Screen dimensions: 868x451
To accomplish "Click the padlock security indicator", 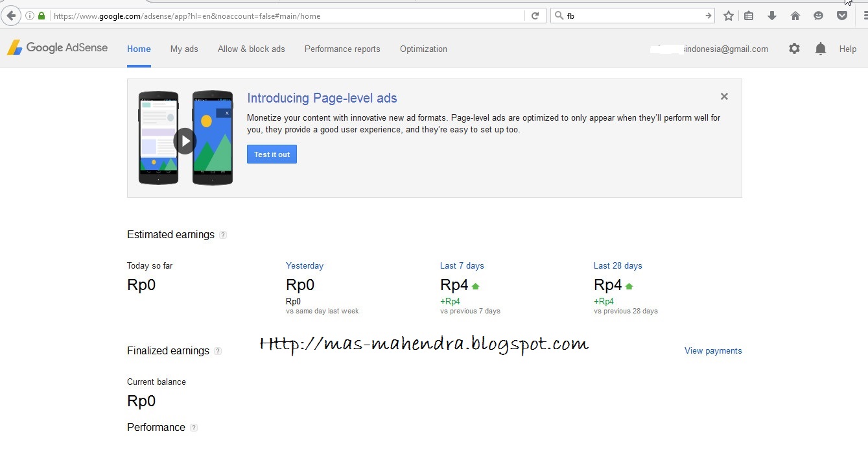I will [40, 16].
